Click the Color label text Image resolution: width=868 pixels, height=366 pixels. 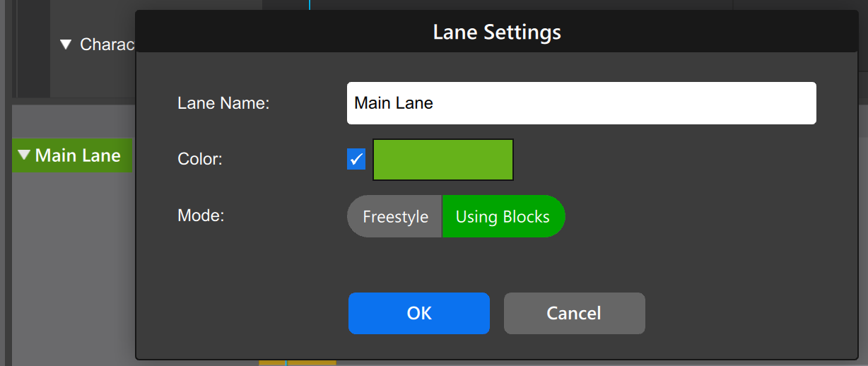[200, 160]
